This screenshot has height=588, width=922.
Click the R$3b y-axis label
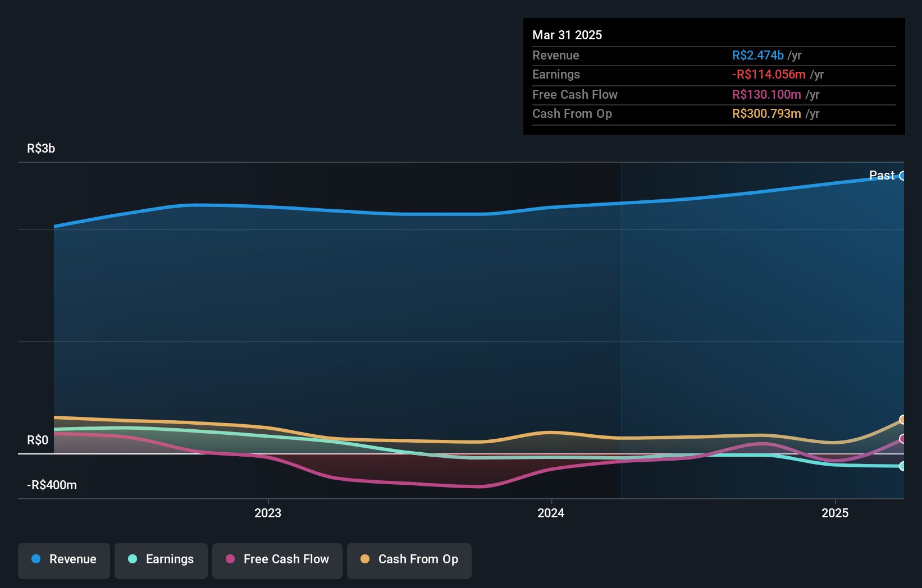tap(41, 148)
